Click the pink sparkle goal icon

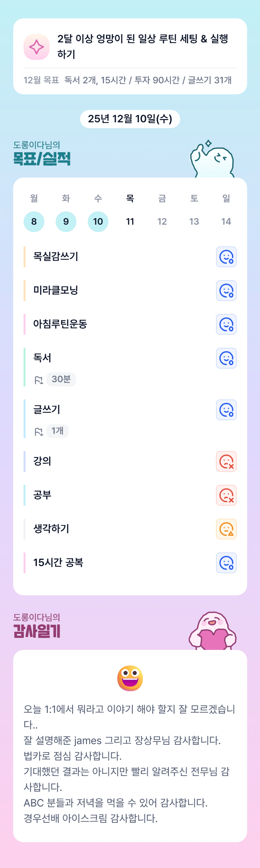coord(36,47)
